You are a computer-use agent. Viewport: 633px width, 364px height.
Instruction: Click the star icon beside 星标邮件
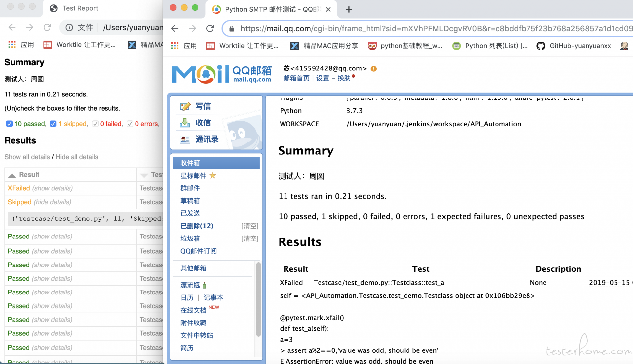coord(213,175)
